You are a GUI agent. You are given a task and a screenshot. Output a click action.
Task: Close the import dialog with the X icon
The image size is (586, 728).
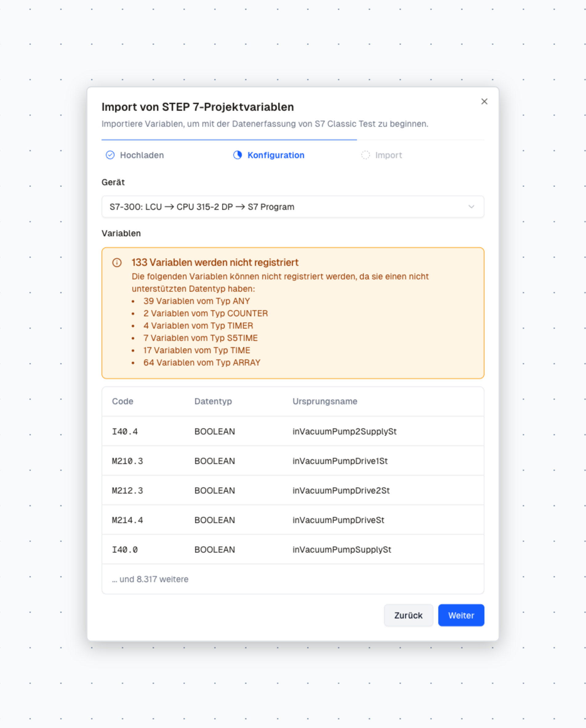[x=484, y=101]
